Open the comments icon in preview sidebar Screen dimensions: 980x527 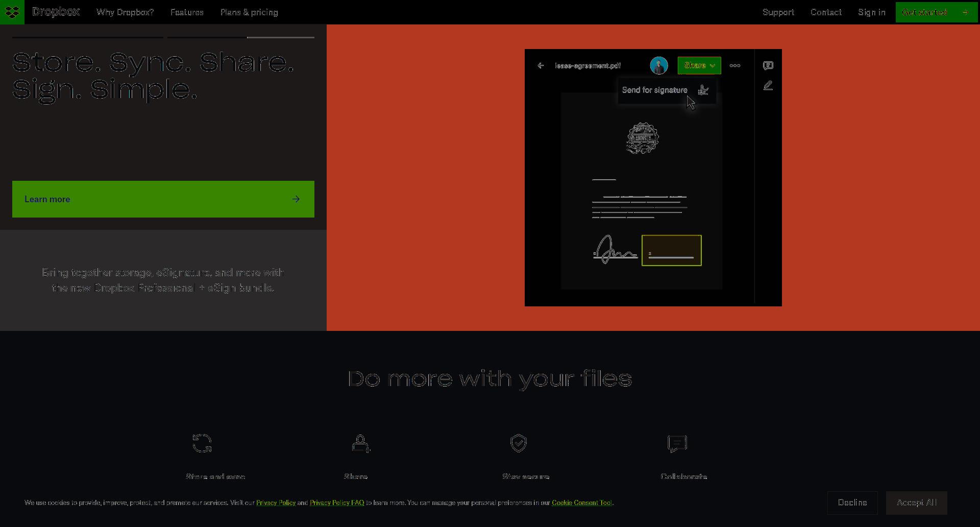tap(768, 65)
